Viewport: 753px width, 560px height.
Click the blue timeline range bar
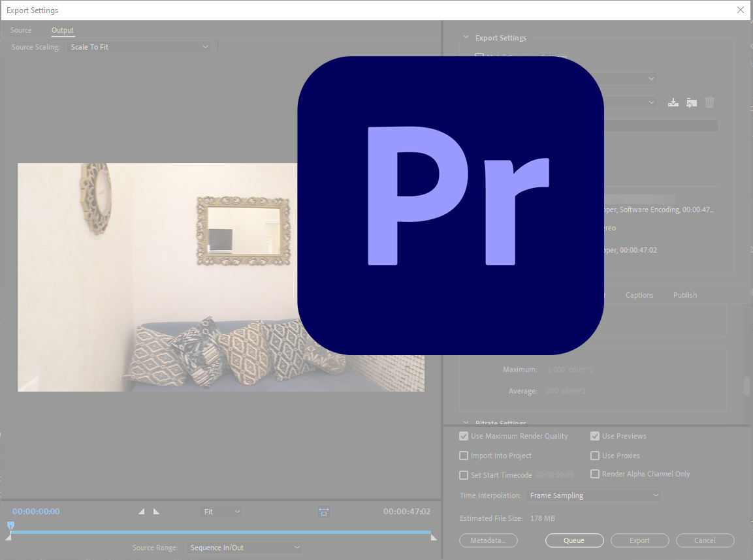(221, 532)
